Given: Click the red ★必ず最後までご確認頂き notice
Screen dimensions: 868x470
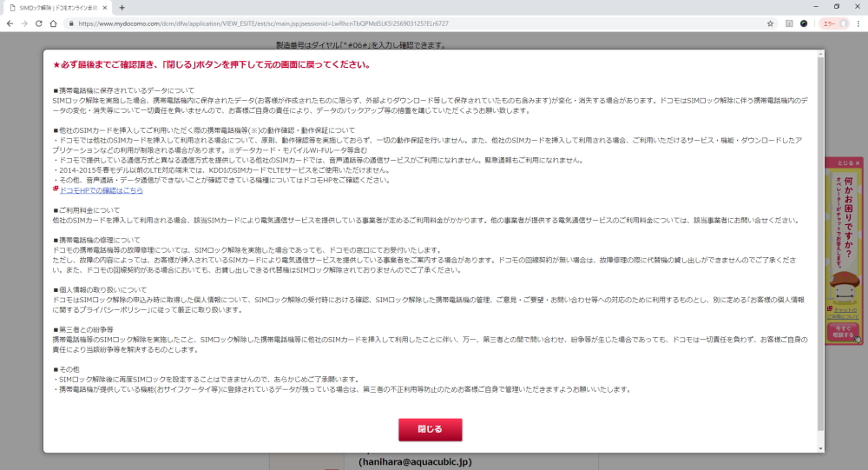Looking at the screenshot, I should pos(212,64).
